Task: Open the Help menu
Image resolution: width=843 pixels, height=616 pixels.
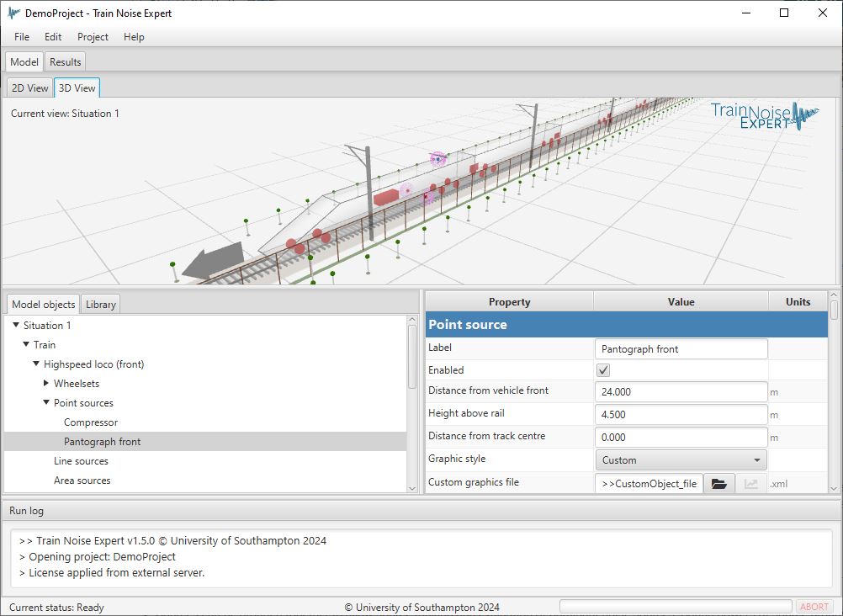Action: (x=134, y=36)
